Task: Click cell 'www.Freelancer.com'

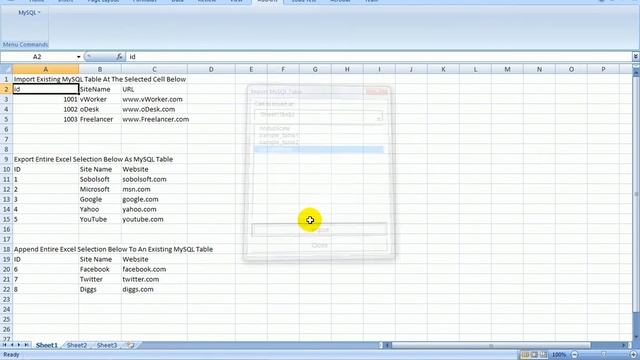Action: 154,119
